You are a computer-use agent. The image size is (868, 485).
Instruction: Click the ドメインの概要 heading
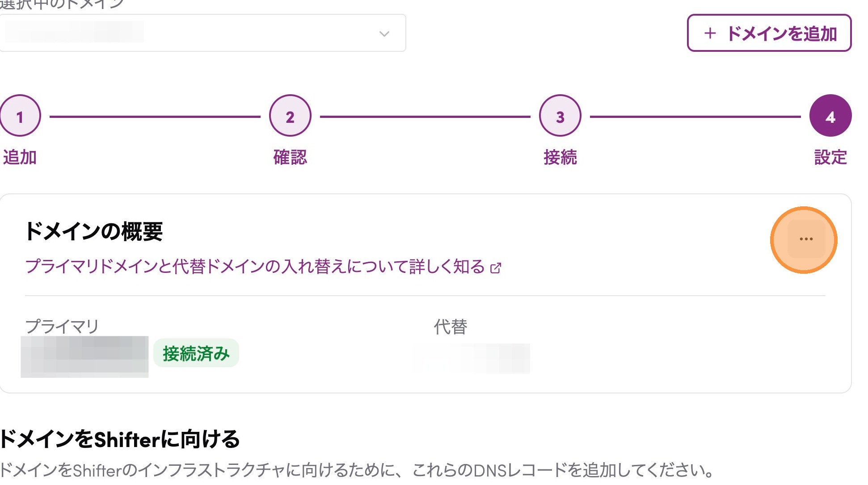[94, 231]
